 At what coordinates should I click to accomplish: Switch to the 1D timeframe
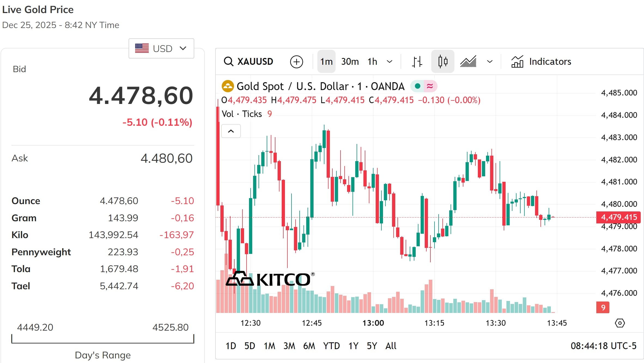231,346
